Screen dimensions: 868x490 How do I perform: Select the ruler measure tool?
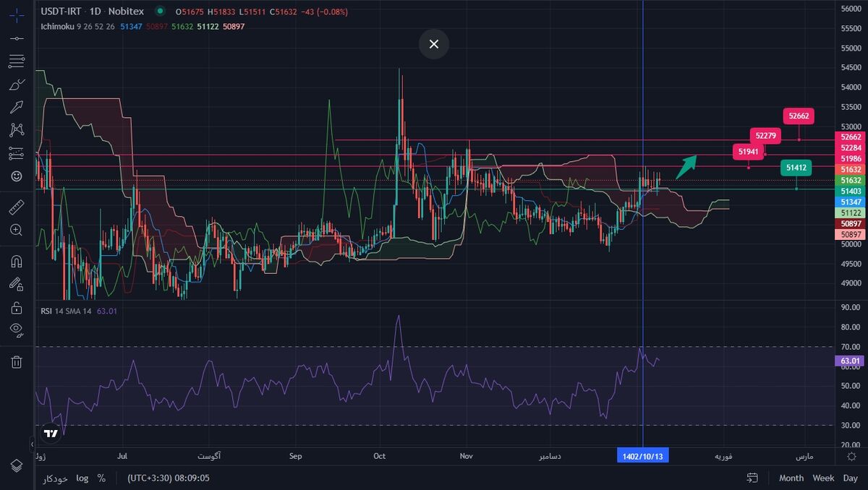click(16, 207)
